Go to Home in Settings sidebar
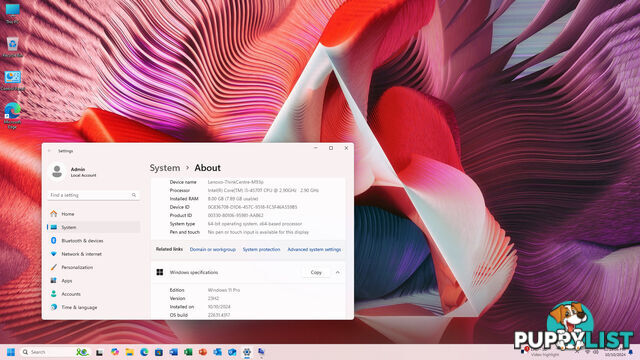The image size is (640, 360). (x=93, y=214)
